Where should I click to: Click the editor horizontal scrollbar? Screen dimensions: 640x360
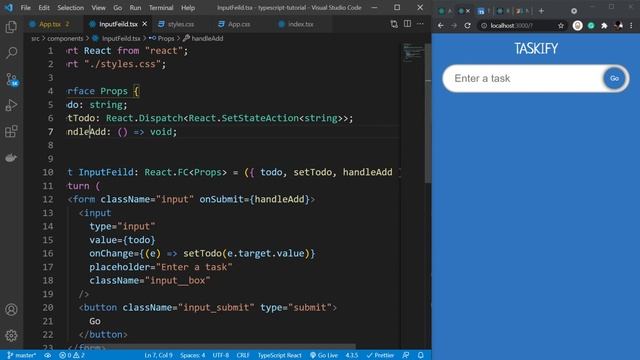pos(211,347)
